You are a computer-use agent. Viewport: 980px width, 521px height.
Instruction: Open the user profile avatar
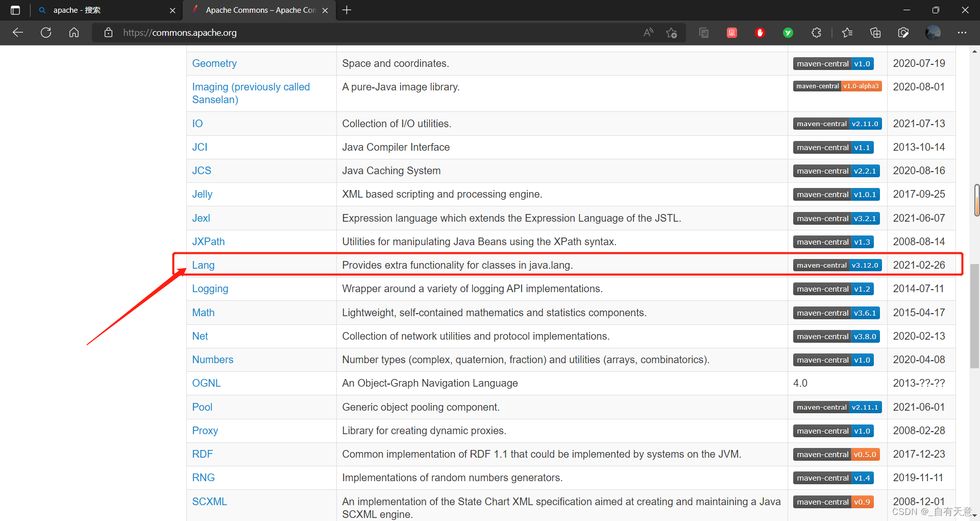933,33
